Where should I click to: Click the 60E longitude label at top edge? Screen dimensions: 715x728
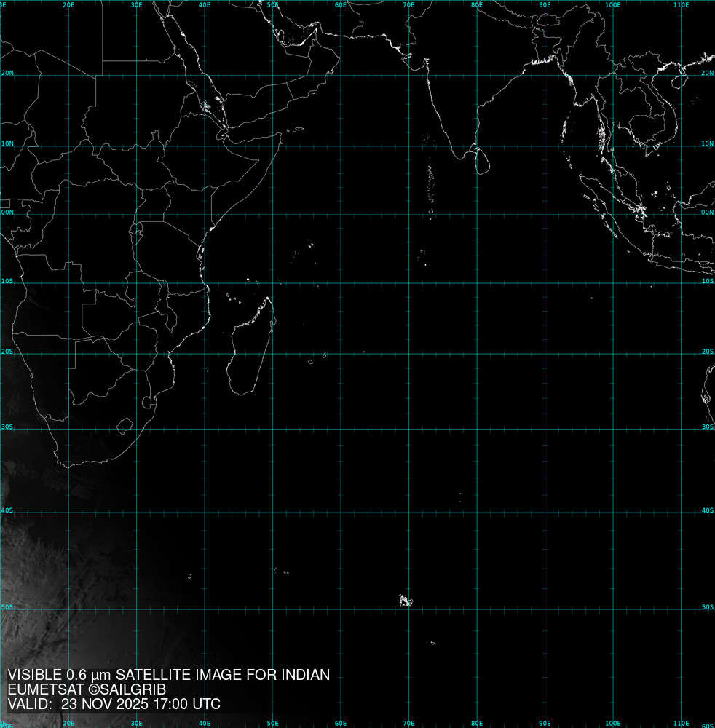[x=341, y=5]
